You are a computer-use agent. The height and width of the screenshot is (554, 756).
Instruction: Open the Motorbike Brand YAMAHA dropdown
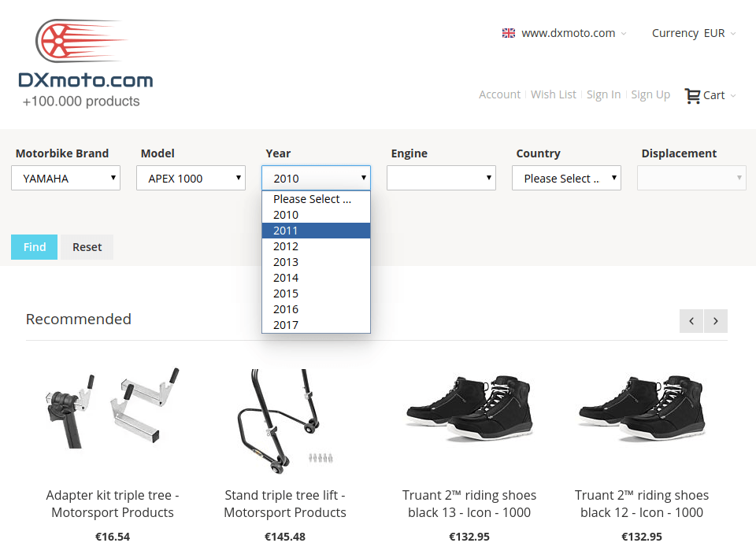tap(65, 178)
